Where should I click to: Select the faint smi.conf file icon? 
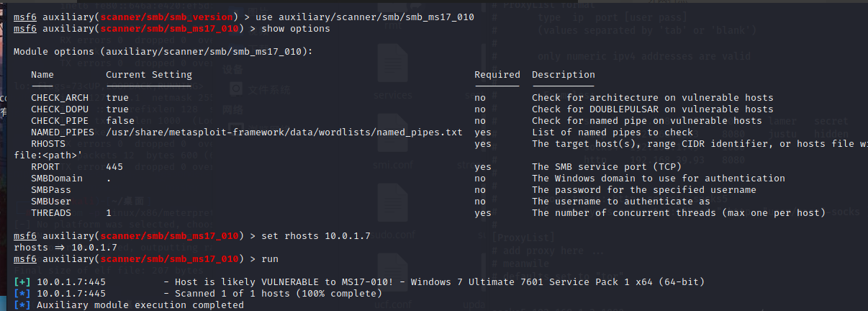[392, 141]
